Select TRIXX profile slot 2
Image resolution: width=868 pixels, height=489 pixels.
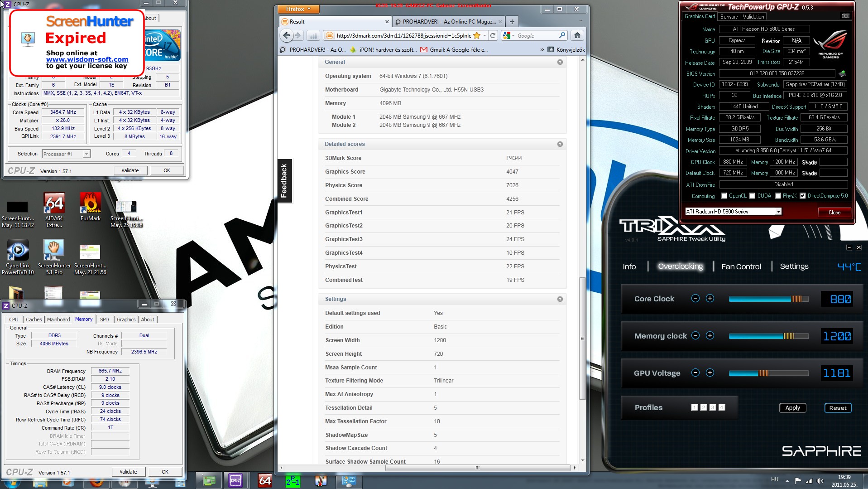704,407
